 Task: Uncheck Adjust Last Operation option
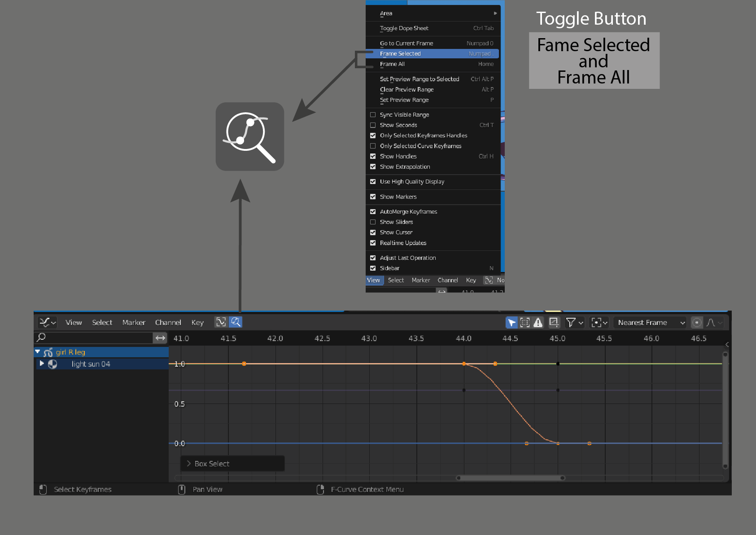click(373, 258)
